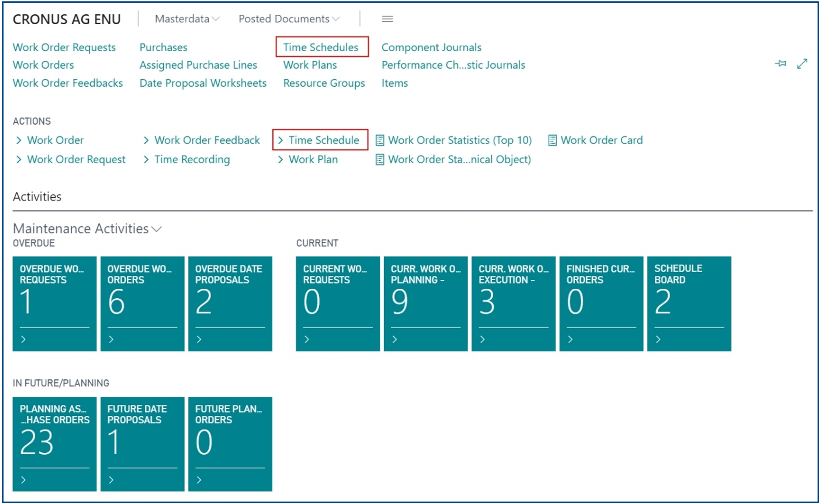Open the Items list
Image resolution: width=820 pixels, height=504 pixels.
pos(395,83)
